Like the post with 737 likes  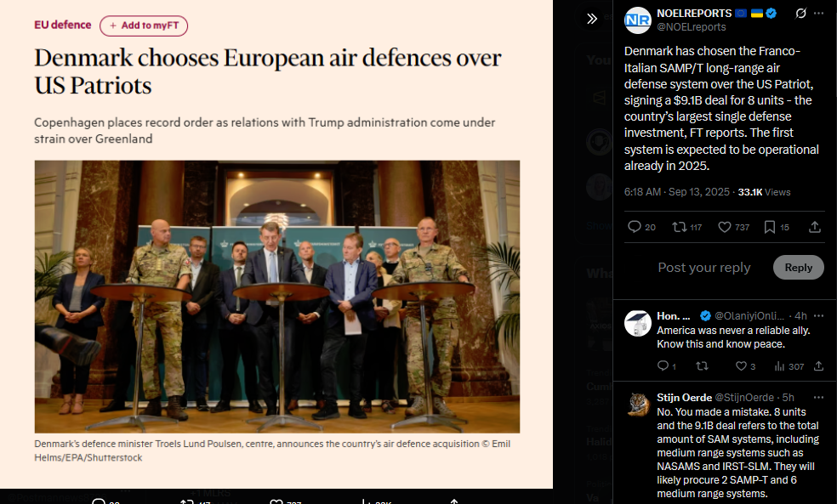tap(733, 227)
